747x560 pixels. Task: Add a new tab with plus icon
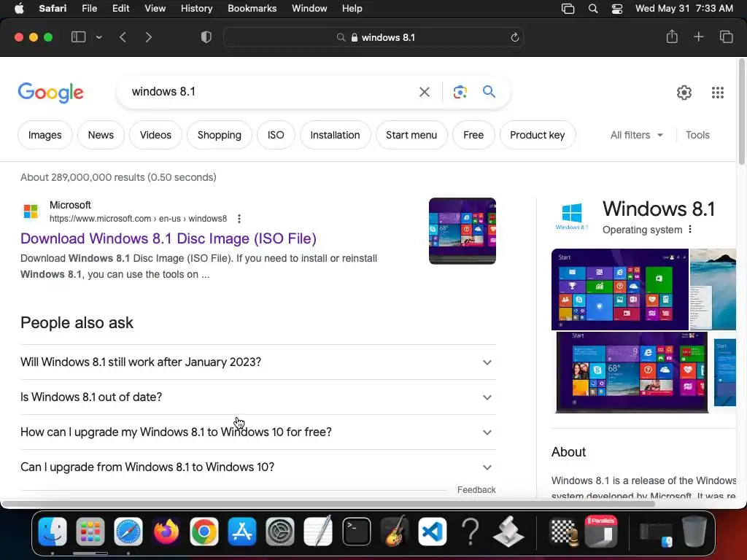tap(698, 36)
